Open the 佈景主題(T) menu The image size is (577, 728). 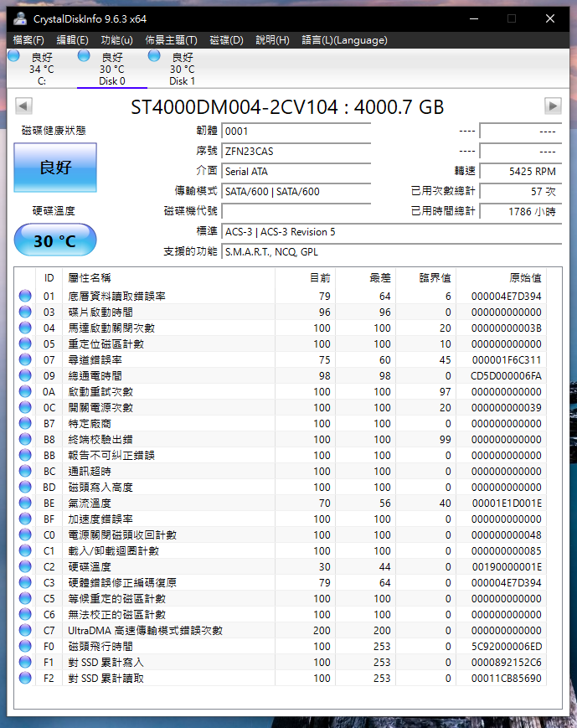(x=172, y=40)
